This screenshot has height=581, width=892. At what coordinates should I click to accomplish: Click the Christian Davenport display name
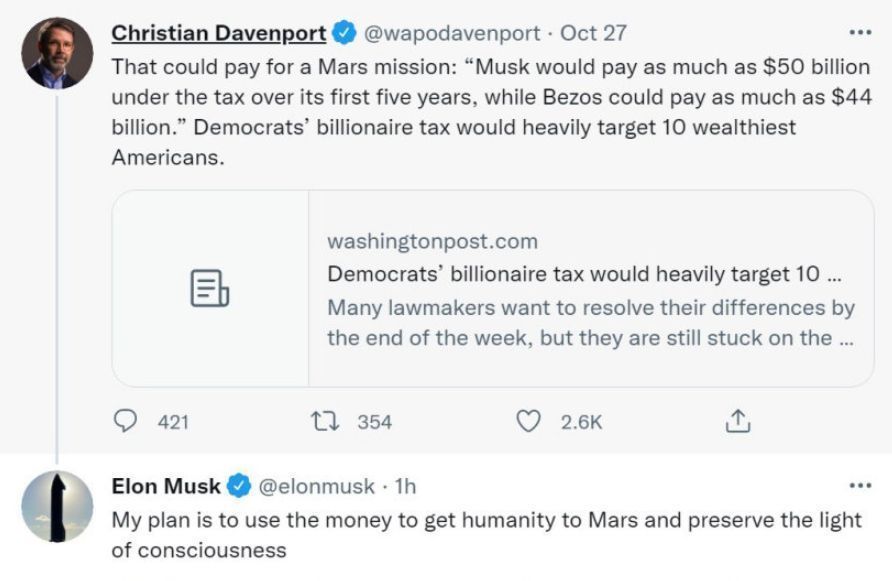coord(218,33)
